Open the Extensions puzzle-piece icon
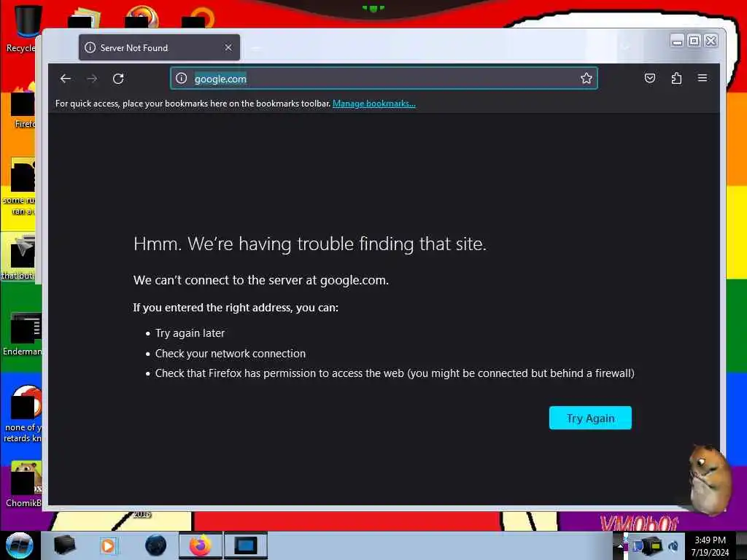 (x=676, y=78)
